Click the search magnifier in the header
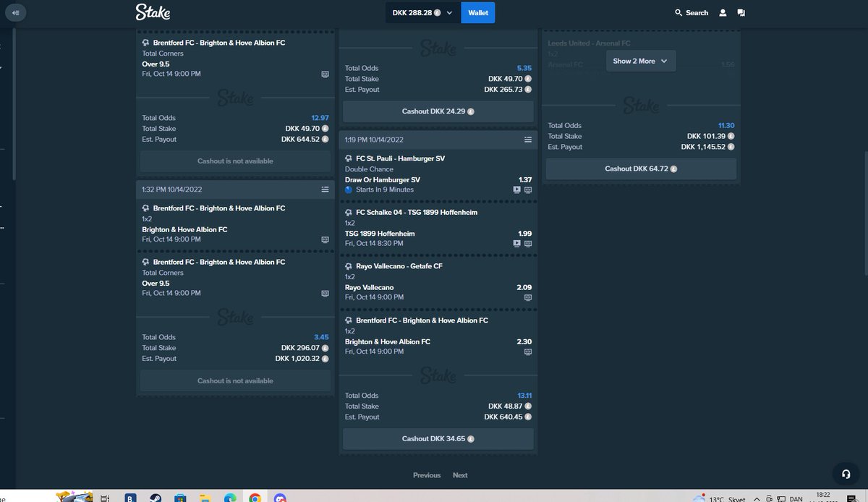Screen dimensions: 868x502 tap(678, 13)
